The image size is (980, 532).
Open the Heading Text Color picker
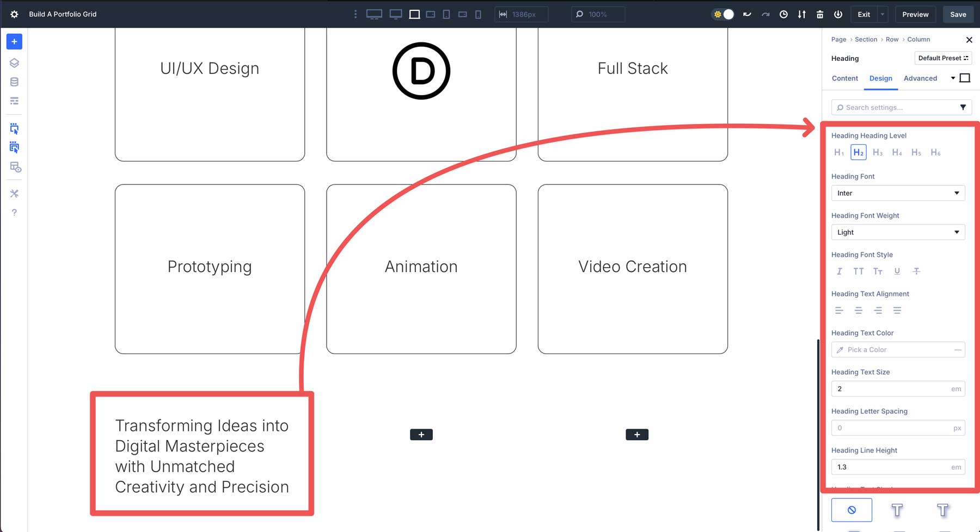(x=898, y=350)
